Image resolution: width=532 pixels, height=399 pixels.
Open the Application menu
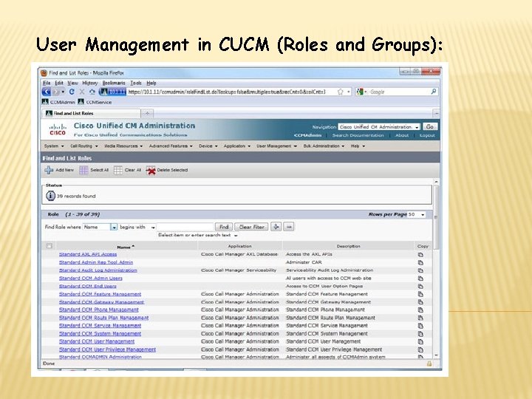click(x=237, y=146)
